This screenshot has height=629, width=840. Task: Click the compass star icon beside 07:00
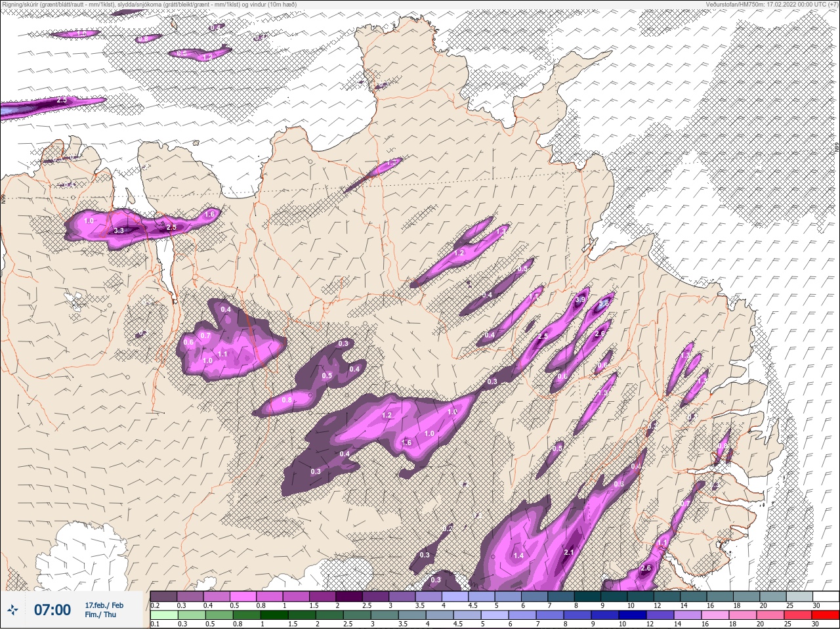[12, 610]
